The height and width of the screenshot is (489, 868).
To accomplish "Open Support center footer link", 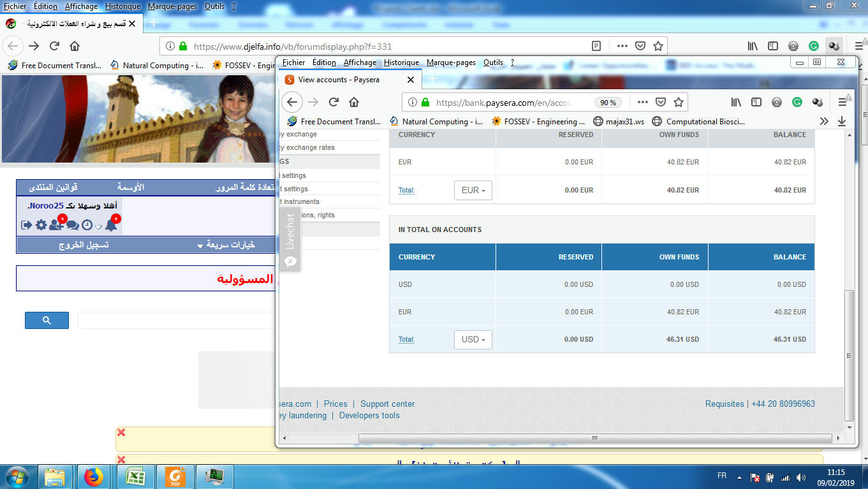I will (387, 404).
